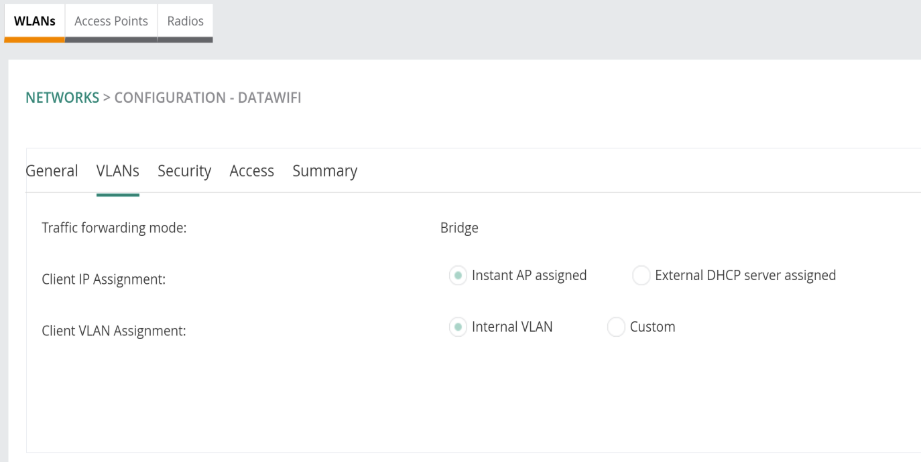Switch to the WLANs top tab

35,21
